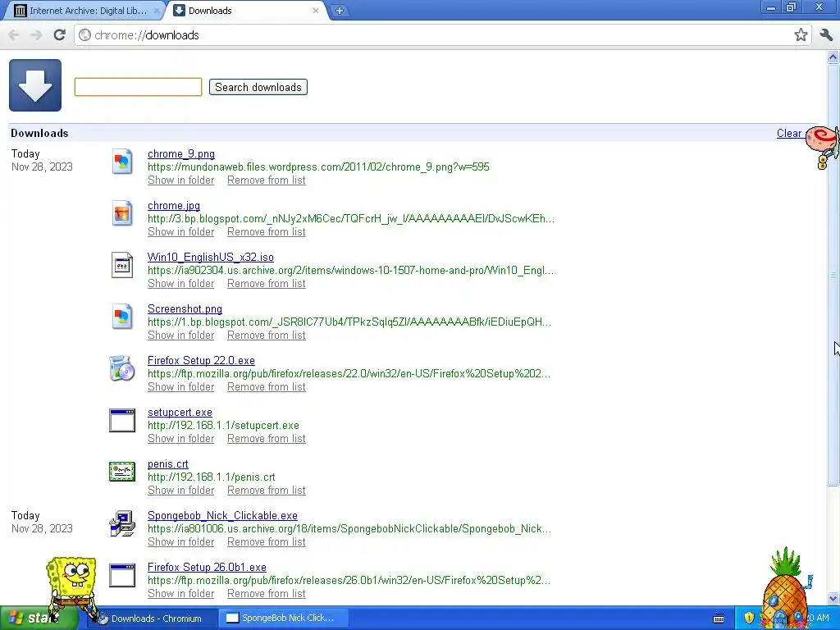Switch to the Internet Archive tab
The image size is (840, 630).
coord(83,11)
